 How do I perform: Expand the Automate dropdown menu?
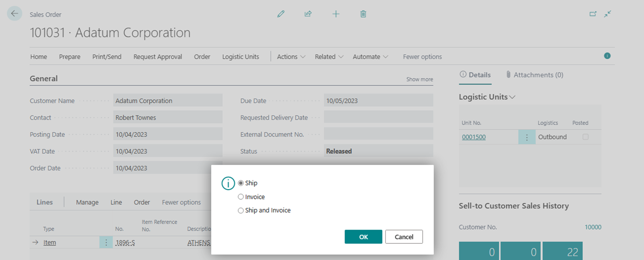coord(370,57)
